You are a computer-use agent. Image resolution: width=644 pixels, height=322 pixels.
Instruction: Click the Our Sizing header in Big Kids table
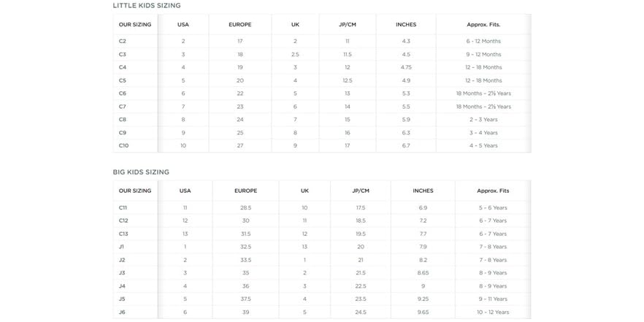coord(135,191)
